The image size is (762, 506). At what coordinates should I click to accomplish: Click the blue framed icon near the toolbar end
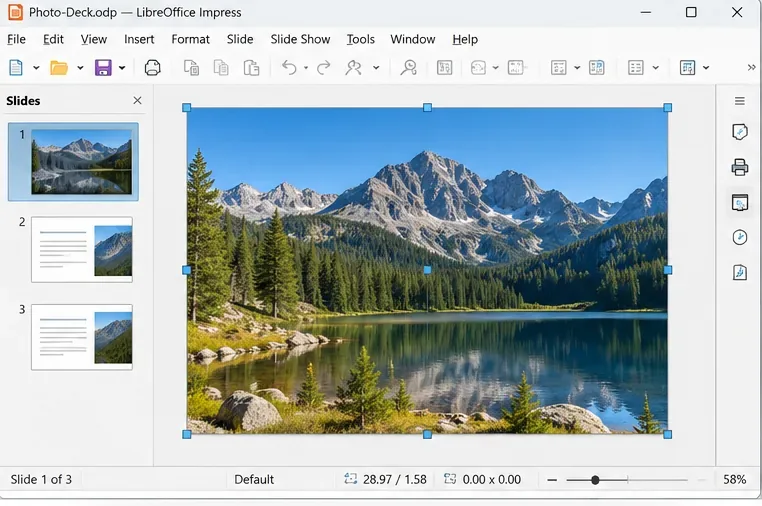point(687,68)
